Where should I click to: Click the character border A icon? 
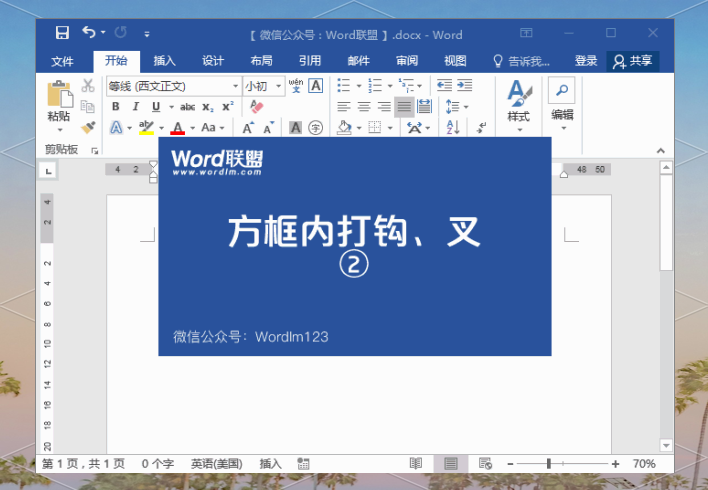(x=316, y=85)
